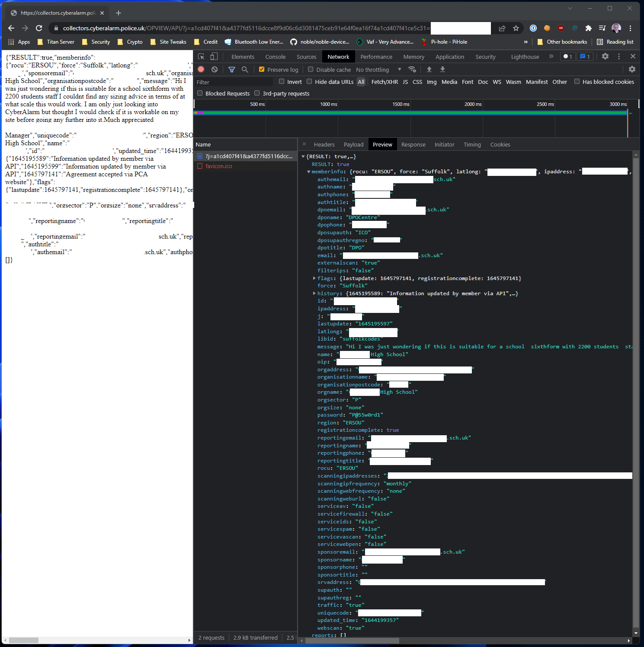
Task: Click the network filter funnel icon
Action: (232, 70)
